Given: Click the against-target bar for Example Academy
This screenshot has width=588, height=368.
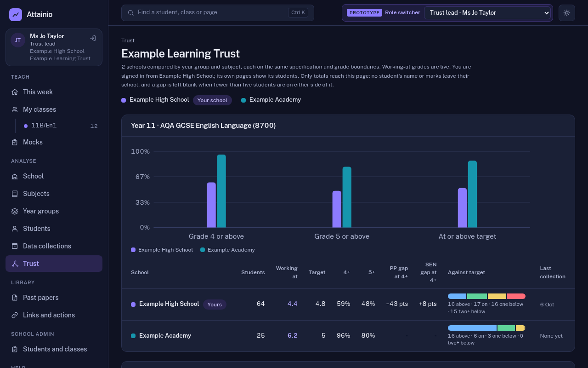Looking at the screenshot, I should click(486, 328).
